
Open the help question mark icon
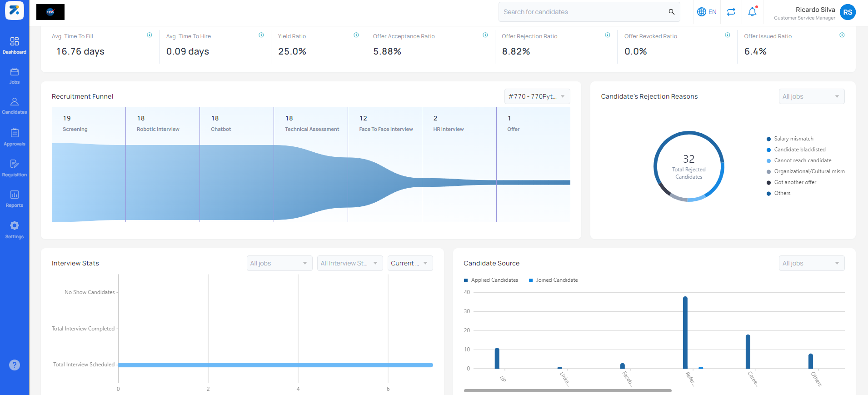pyautogui.click(x=15, y=365)
